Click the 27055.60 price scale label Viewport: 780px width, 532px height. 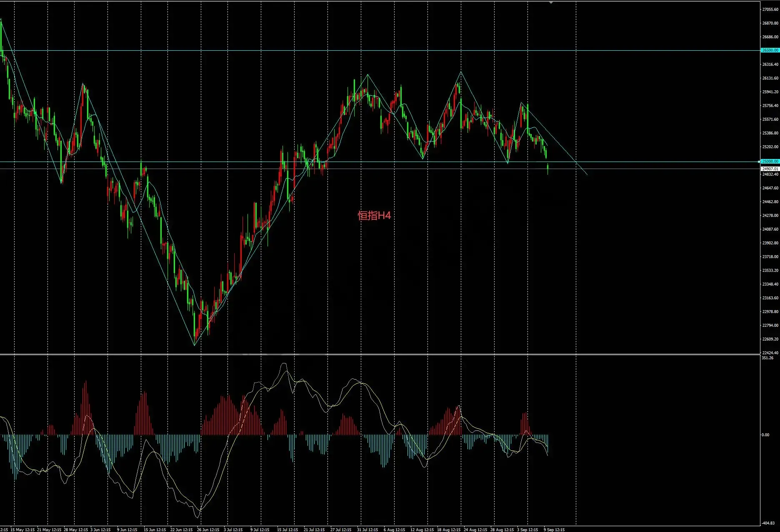point(770,10)
